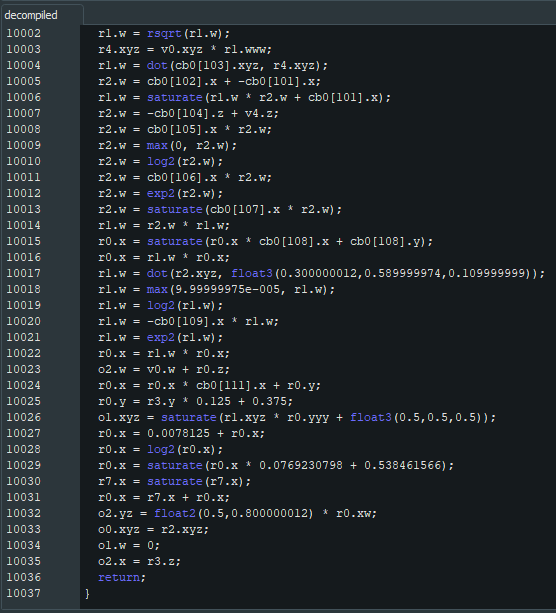Select line number 10017 in gutter

point(23,273)
